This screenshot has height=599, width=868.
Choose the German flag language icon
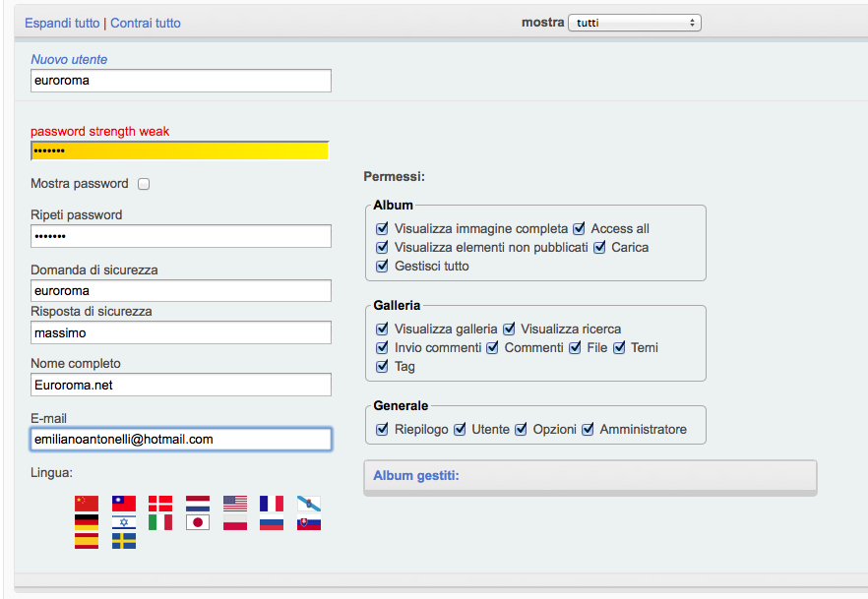point(87,522)
